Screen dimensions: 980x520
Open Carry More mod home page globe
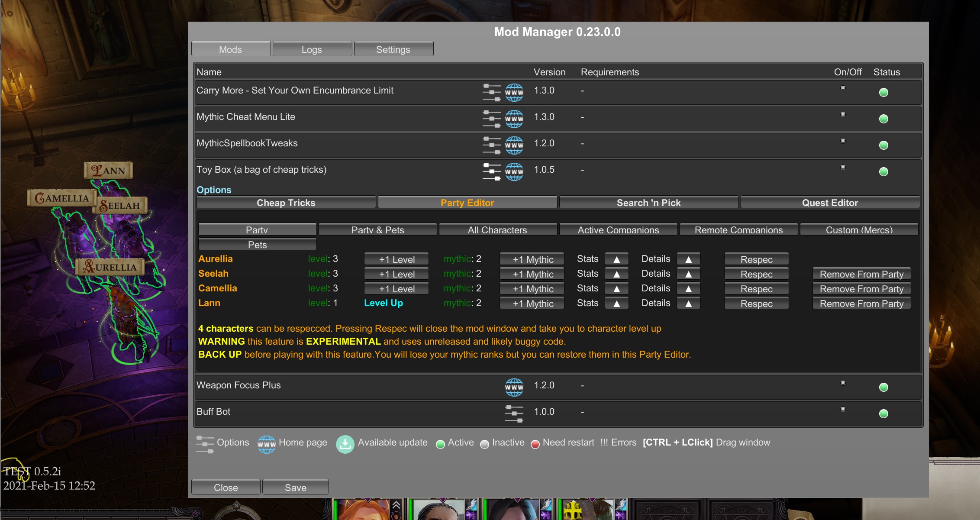click(x=514, y=92)
